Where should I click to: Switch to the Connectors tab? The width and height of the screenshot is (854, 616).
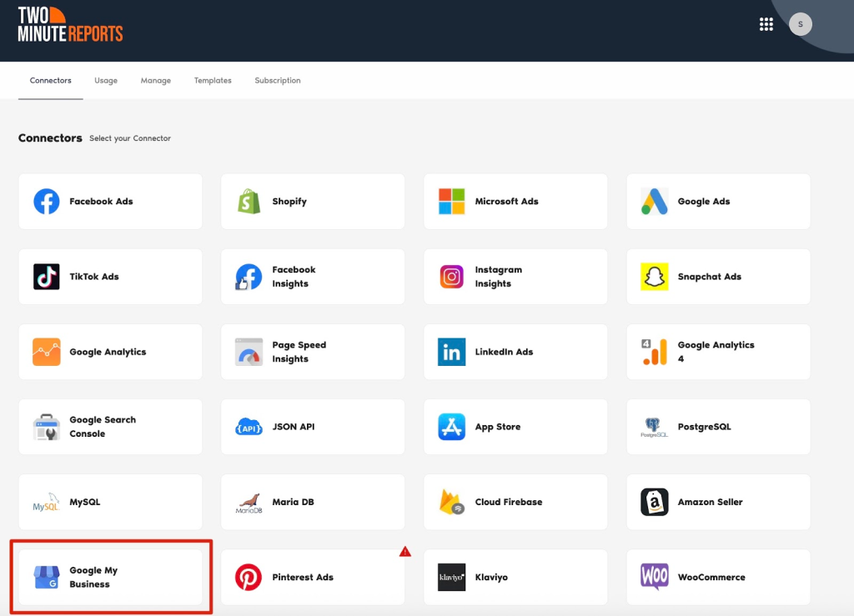pyautogui.click(x=51, y=81)
